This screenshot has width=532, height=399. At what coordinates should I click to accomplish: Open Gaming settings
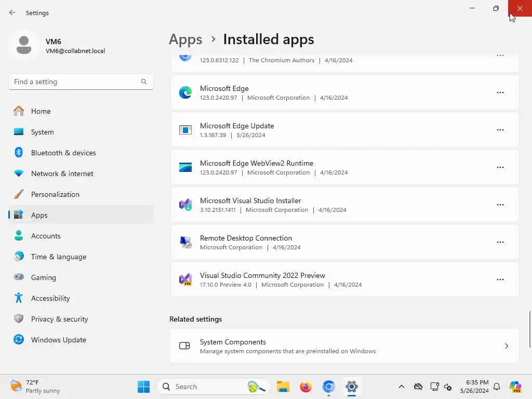click(81, 277)
